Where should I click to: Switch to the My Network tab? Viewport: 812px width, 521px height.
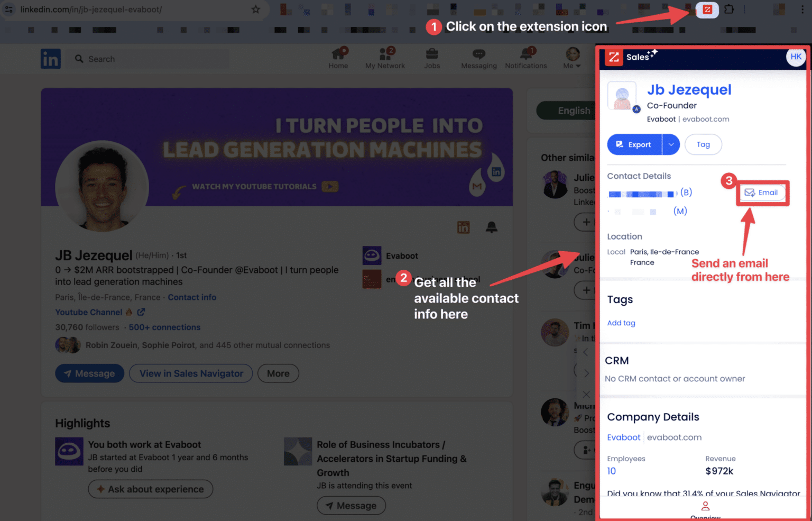pyautogui.click(x=385, y=54)
